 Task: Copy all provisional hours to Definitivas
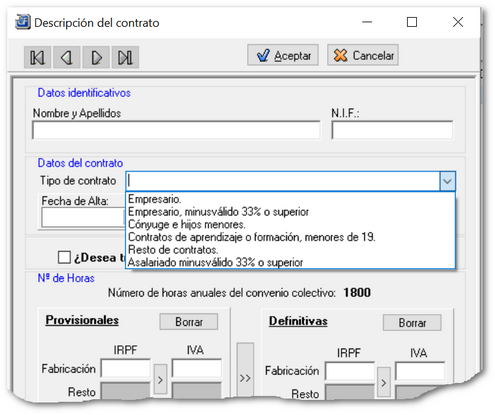(245, 370)
